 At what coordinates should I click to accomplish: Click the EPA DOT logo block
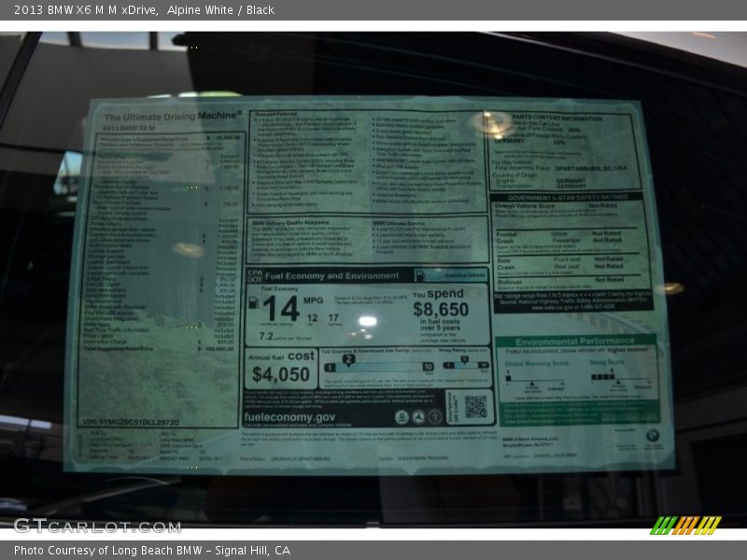tap(254, 274)
